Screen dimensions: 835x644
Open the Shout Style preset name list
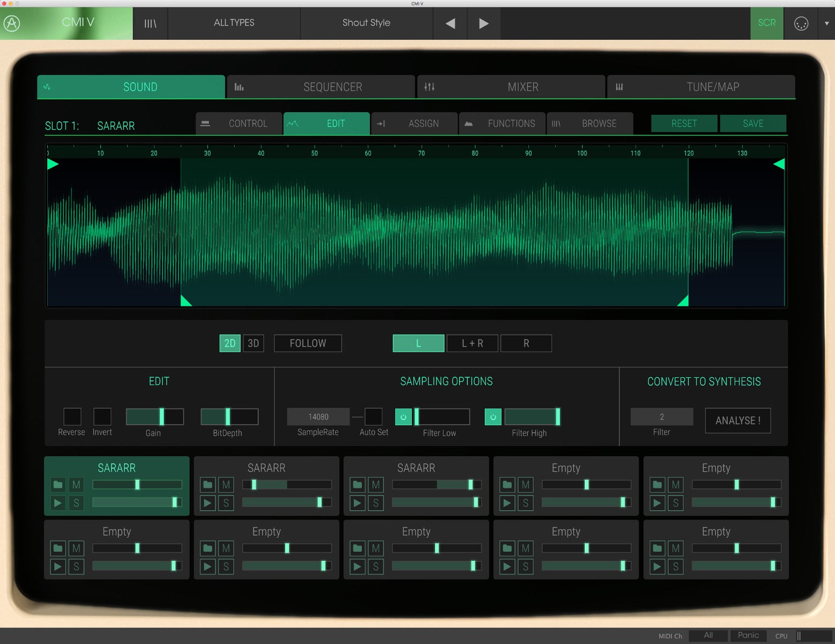(x=366, y=23)
